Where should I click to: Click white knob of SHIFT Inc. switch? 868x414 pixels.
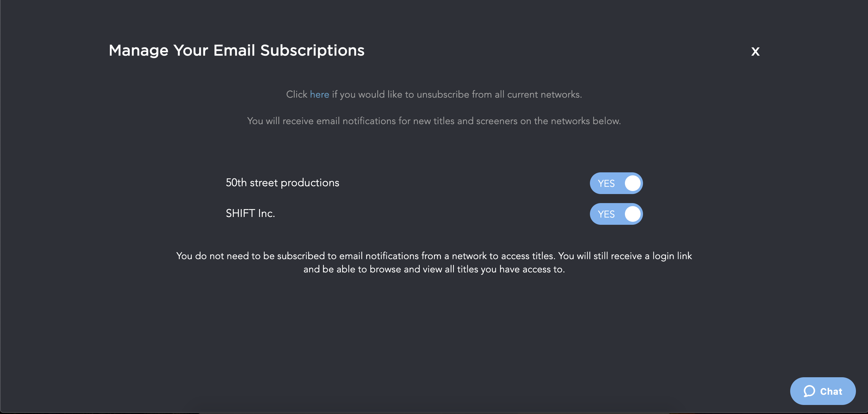coord(632,214)
